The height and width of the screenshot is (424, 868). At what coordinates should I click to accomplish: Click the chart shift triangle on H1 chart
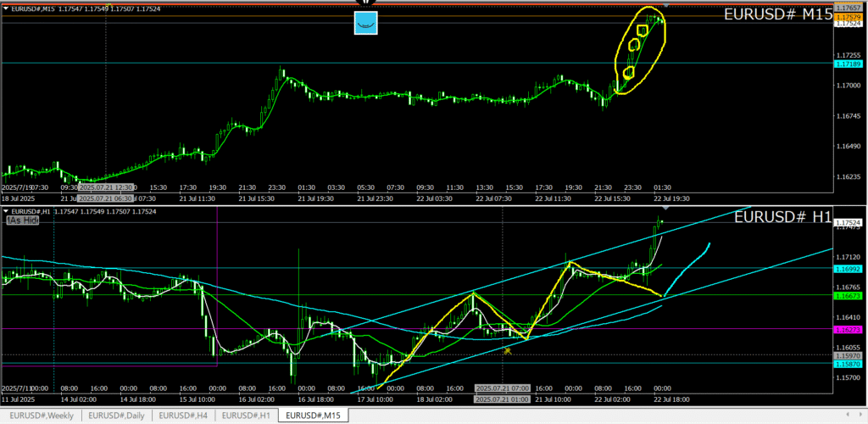pos(665,208)
